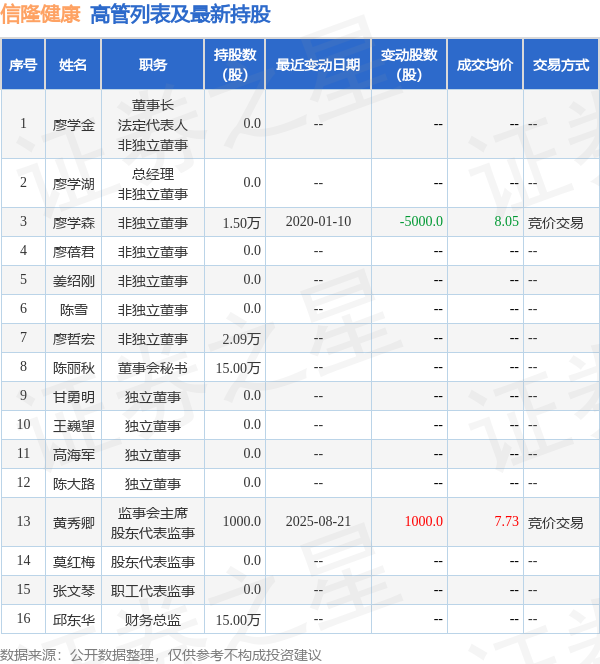
Task: Click the name 廖学金
Action: tap(73, 125)
